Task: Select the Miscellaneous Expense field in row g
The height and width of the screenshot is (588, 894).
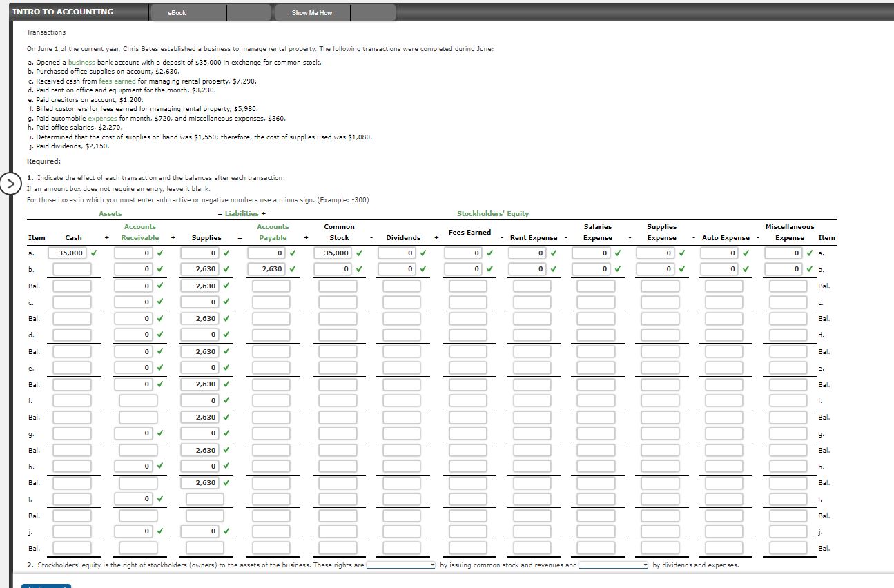Action: [x=788, y=433]
